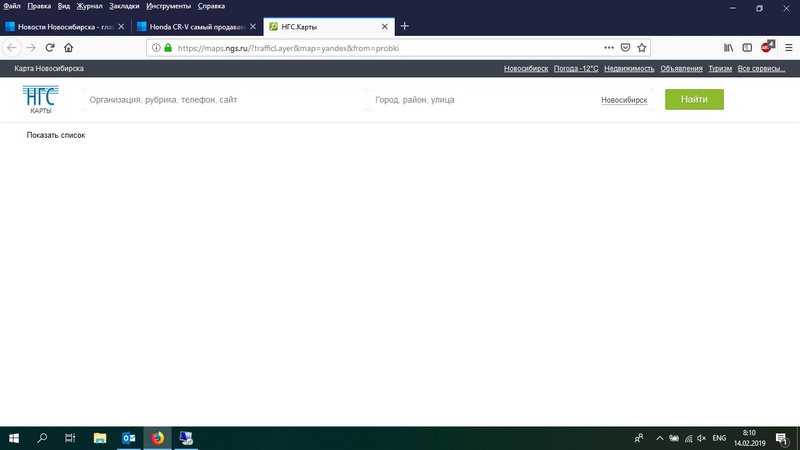This screenshot has width=800, height=450.
Task: Open the Журнал menu
Action: tap(89, 6)
